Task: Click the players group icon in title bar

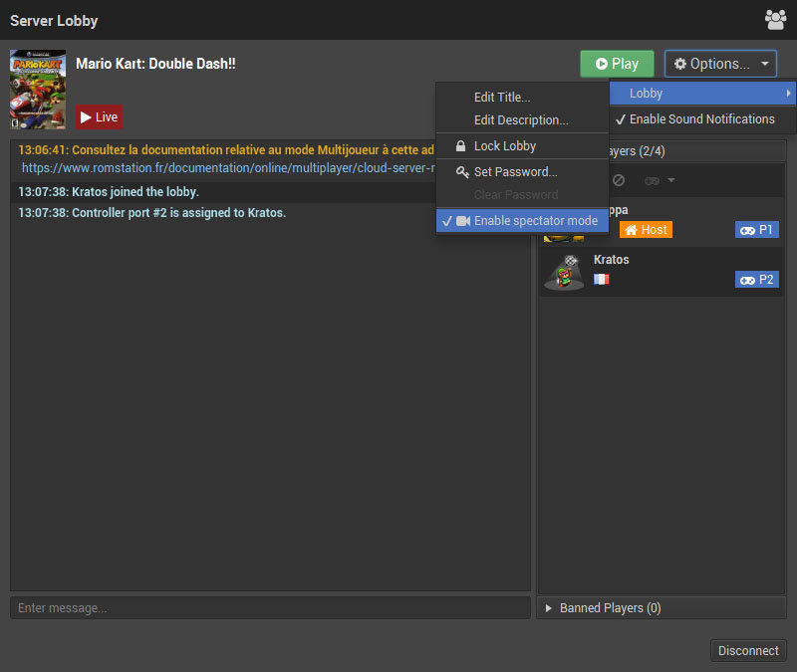Action: tap(775, 19)
